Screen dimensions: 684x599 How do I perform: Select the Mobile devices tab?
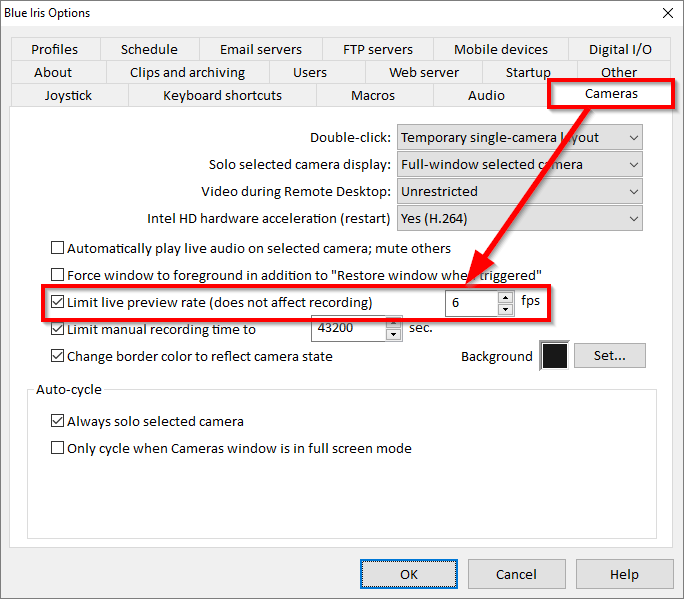click(500, 49)
